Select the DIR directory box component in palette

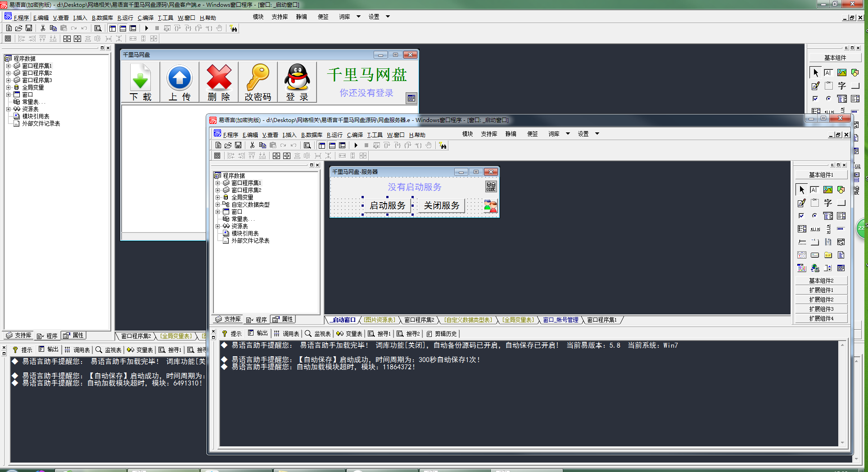827,255
